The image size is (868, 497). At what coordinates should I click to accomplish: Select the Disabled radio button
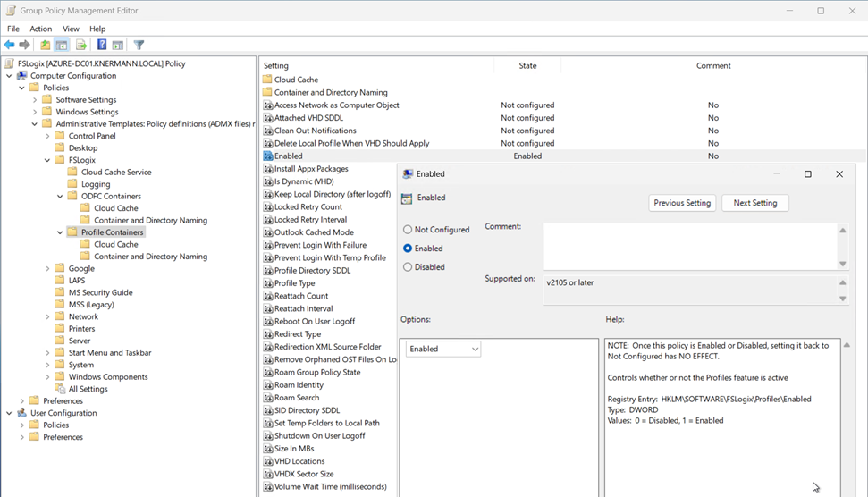[408, 266]
